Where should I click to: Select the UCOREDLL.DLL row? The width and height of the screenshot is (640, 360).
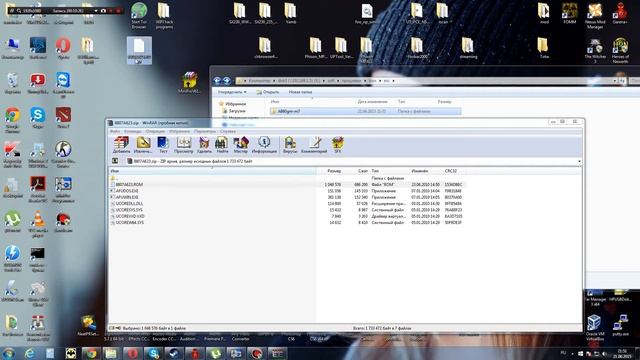[x=287, y=204]
